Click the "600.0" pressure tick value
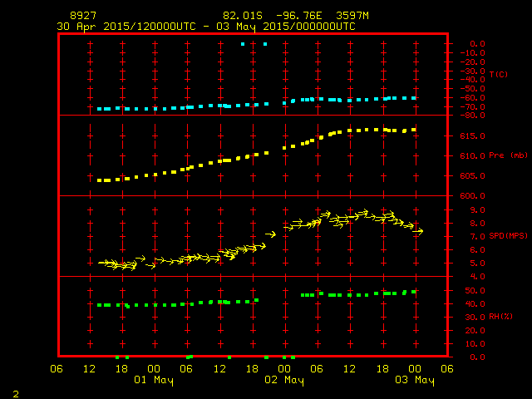Screen dimensions: 532x399 (x=473, y=196)
